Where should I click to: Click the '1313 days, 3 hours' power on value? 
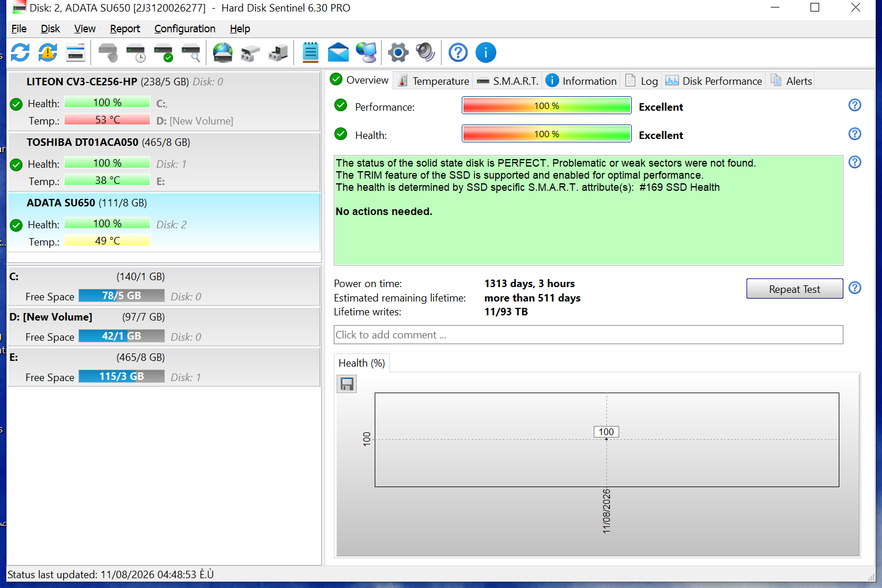pos(530,284)
